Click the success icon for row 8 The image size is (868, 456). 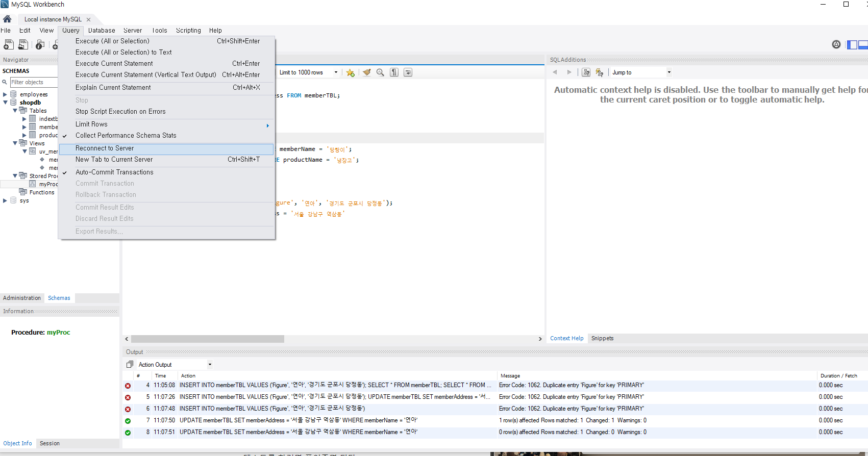128,433
